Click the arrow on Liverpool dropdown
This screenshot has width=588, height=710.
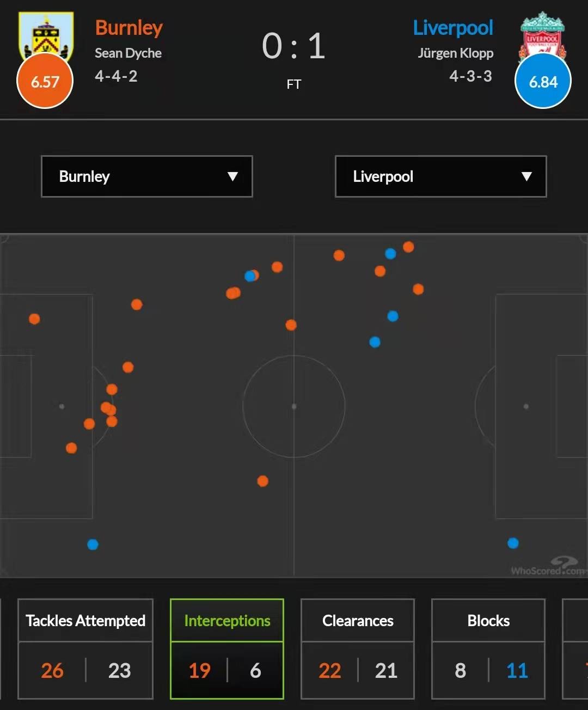(x=526, y=176)
